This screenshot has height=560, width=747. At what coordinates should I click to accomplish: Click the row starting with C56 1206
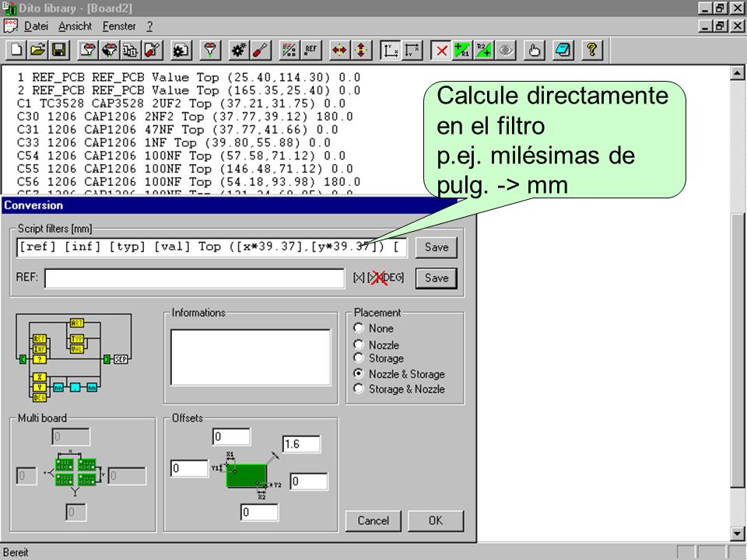(188, 182)
